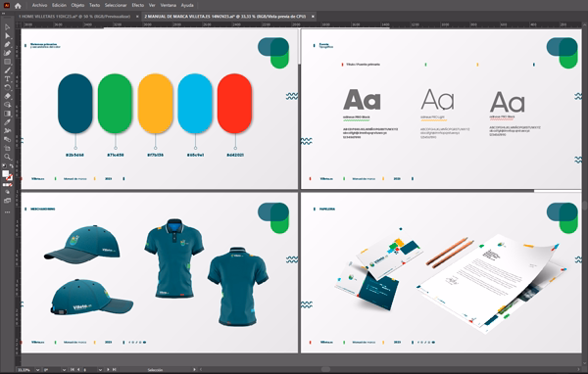
Task: Open the Gradient tool
Action: click(8, 114)
